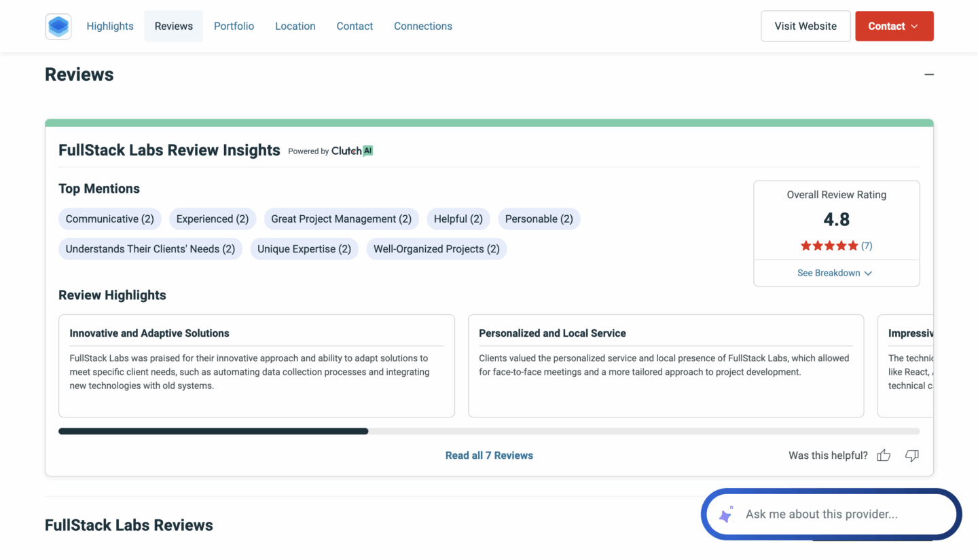Go to Highlights tab
The height and width of the screenshot is (560, 978).
coord(110,26)
